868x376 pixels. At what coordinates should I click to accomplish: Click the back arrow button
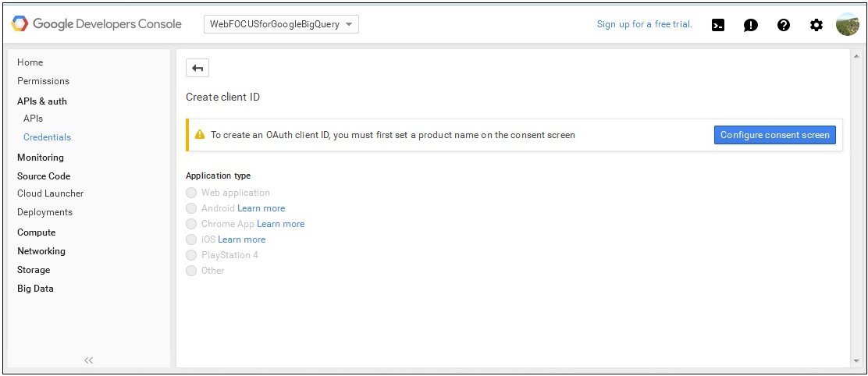[197, 68]
